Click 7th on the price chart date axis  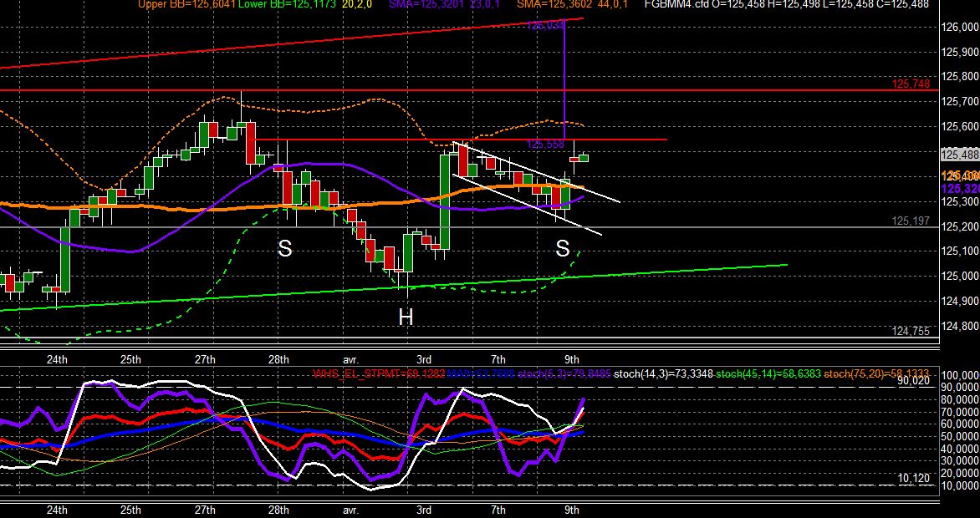pos(498,359)
